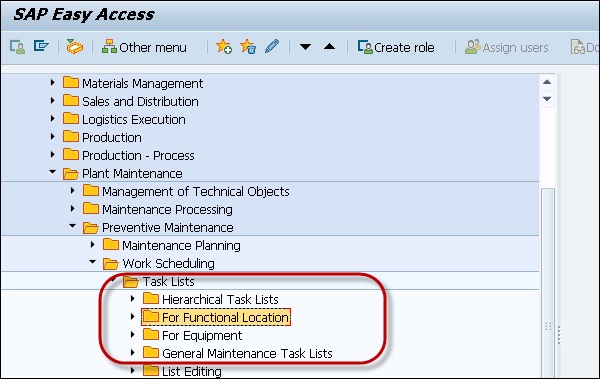Click Management of Technical Objects folder icon
600x379 pixels.
click(x=91, y=190)
